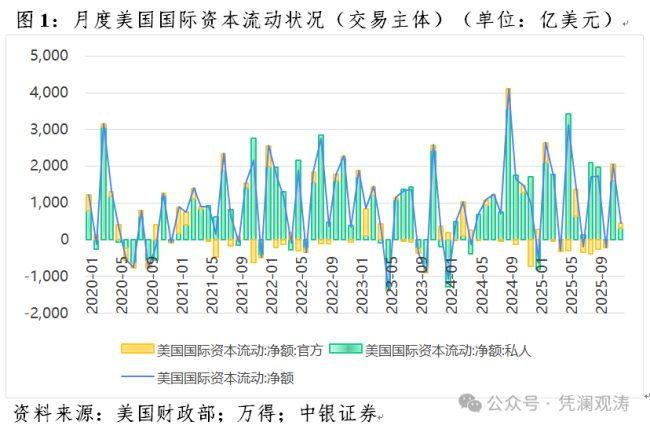Click the green legend swatch for 净额:私人
650x429 pixels.
[x=346, y=349]
